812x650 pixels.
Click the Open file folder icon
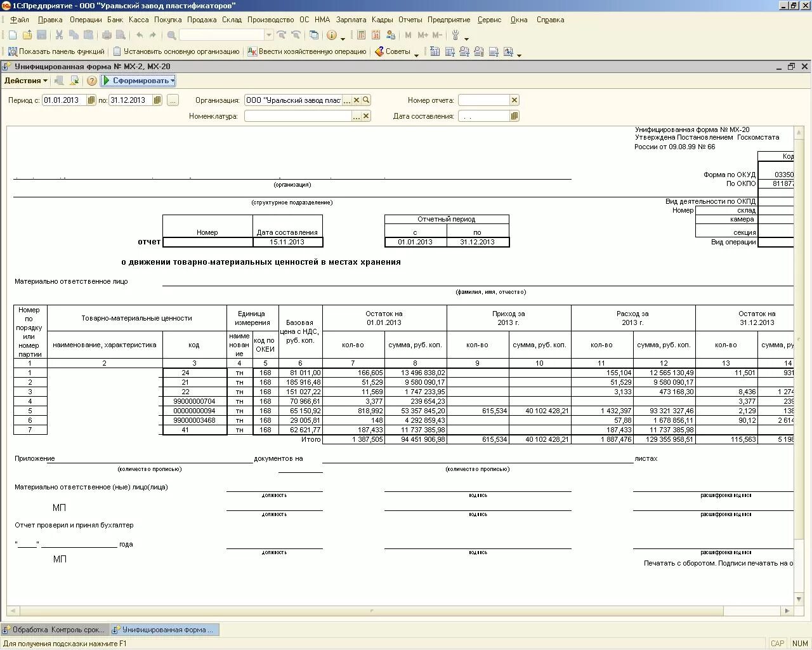click(x=27, y=35)
